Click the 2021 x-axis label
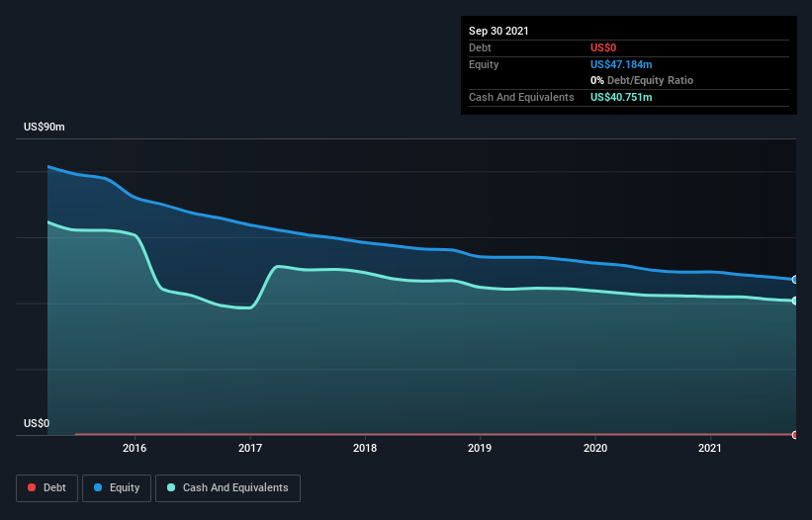 point(710,448)
